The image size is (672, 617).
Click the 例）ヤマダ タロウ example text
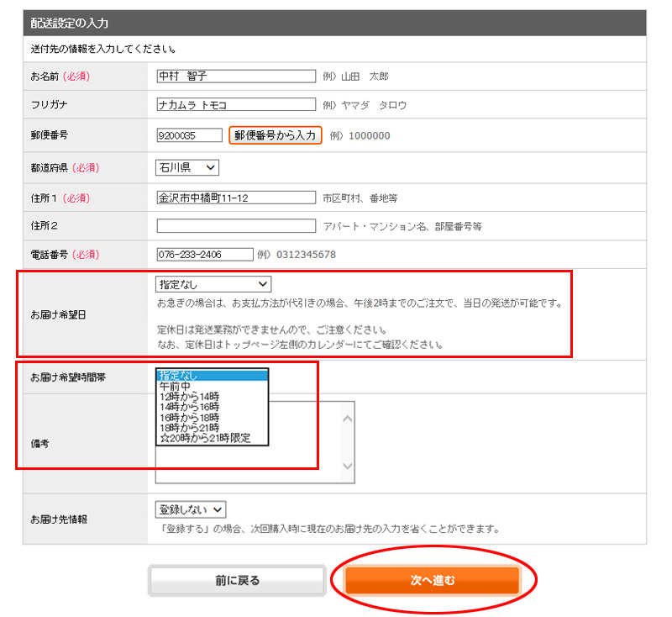(365, 104)
